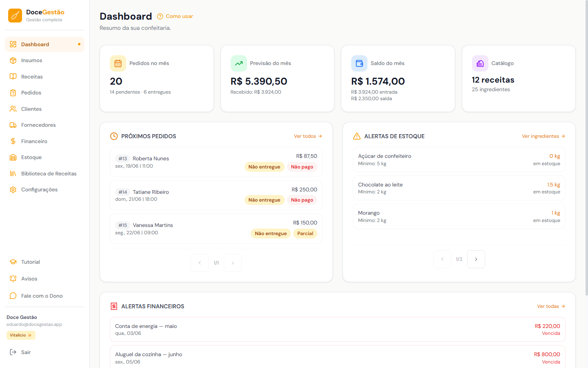Click the Avisos bell icon
The image size is (588, 368).
[13, 279]
